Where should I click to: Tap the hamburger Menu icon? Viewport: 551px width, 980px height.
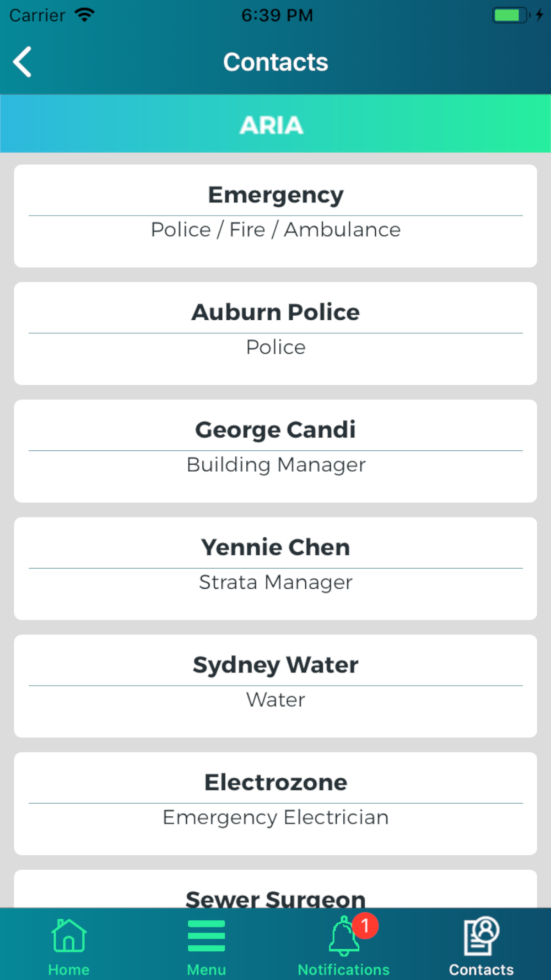pos(206,936)
